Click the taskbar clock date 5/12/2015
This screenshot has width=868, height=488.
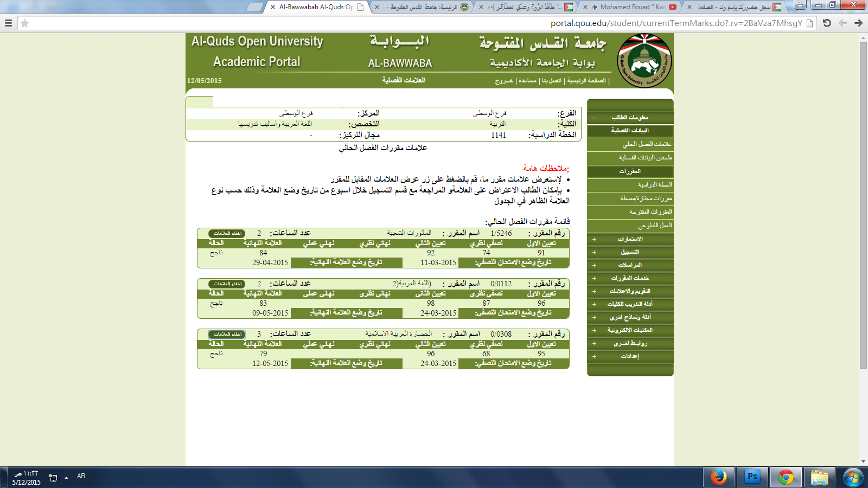point(26,482)
